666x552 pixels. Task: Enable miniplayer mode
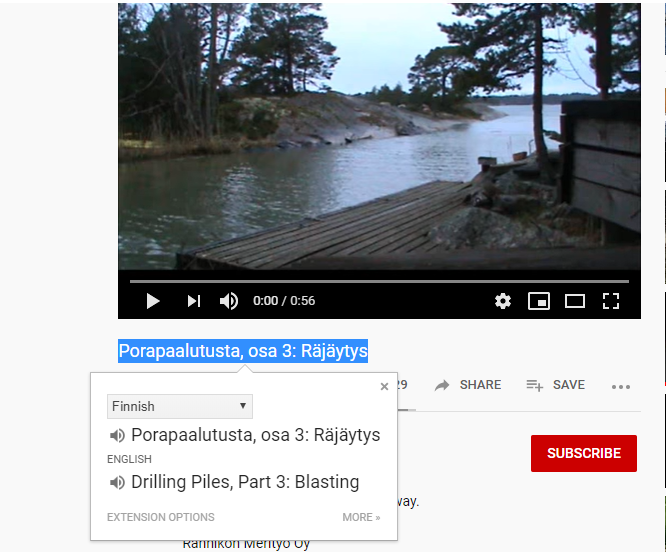pos(539,301)
